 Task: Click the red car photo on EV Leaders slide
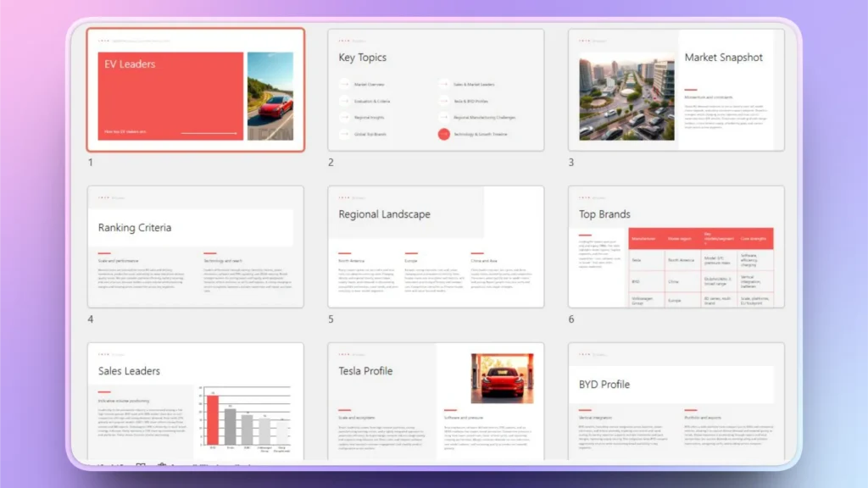tap(270, 96)
